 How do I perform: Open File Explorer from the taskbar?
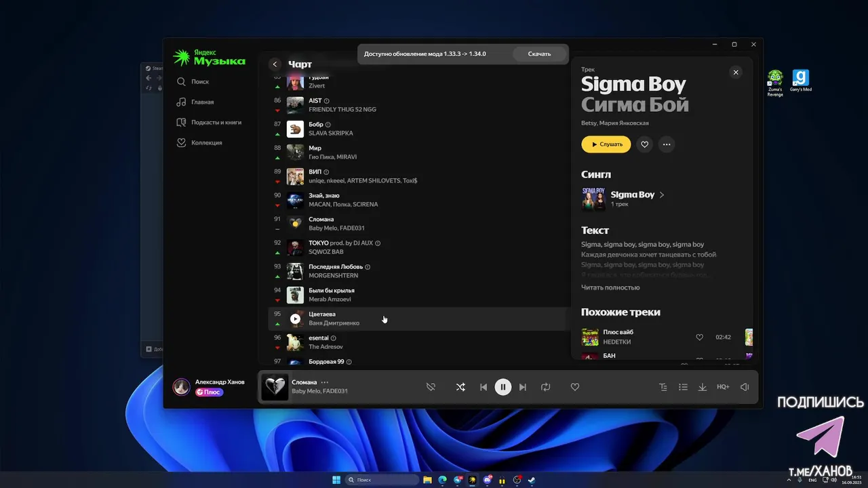[427, 480]
